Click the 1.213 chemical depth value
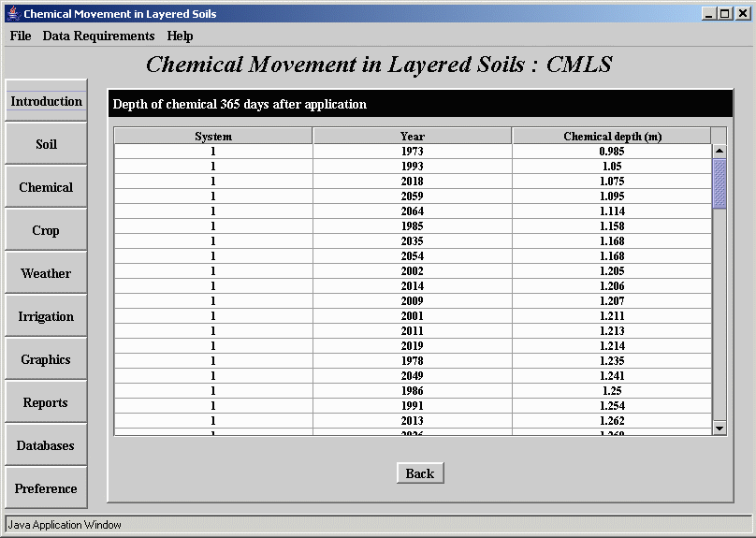The image size is (756, 538). coord(612,330)
